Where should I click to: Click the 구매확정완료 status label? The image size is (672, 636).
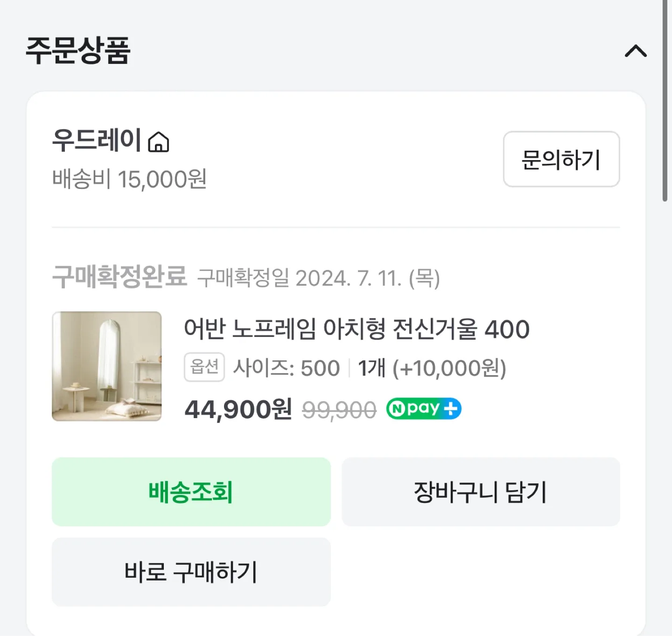119,277
